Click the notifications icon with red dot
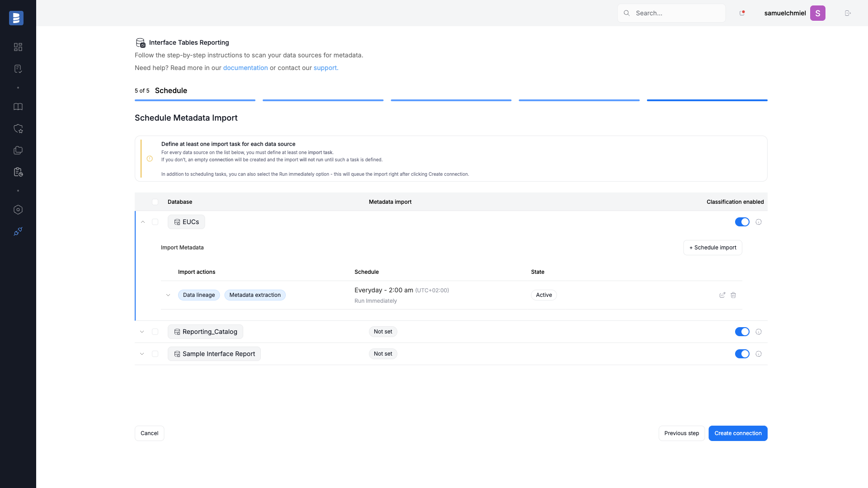 tap(742, 13)
